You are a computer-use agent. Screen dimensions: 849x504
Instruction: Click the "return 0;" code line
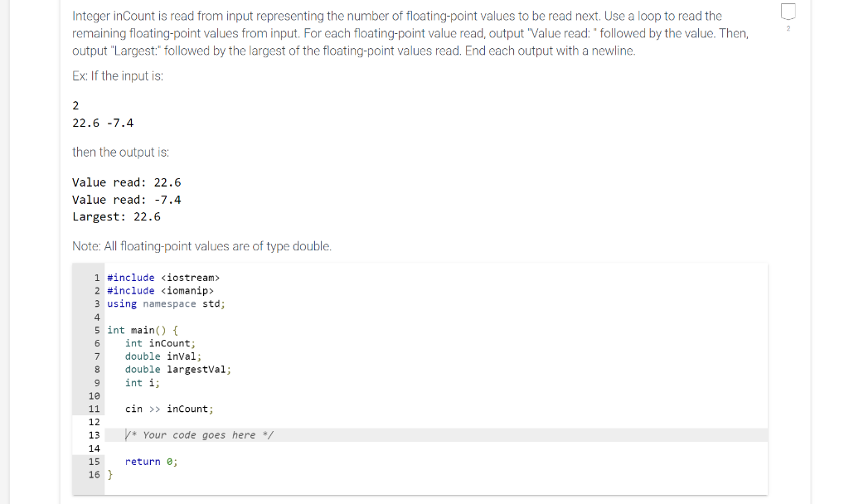tap(151, 461)
